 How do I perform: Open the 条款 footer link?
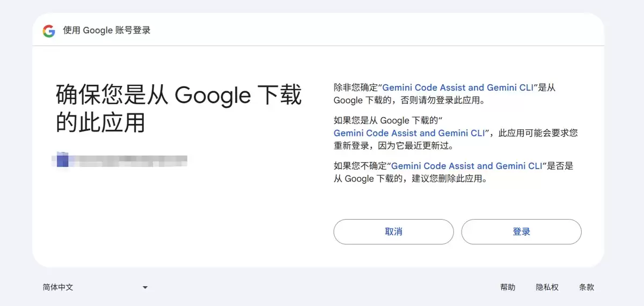pyautogui.click(x=587, y=288)
